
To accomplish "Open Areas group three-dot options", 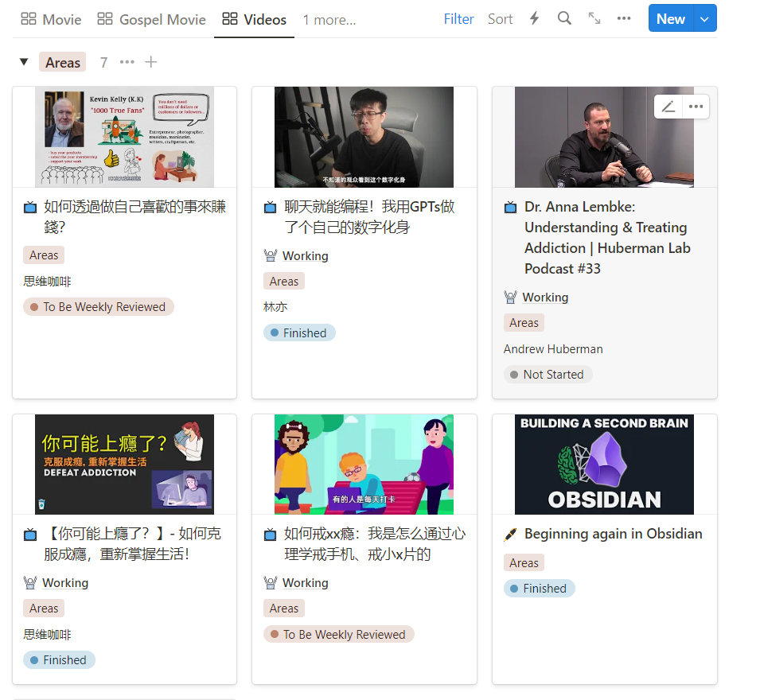I will pyautogui.click(x=127, y=62).
